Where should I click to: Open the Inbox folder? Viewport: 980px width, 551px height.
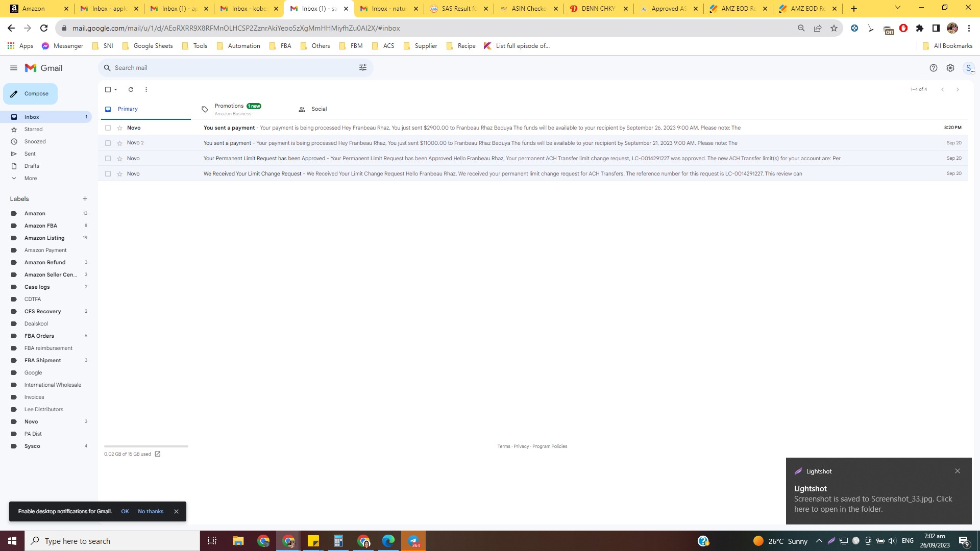pyautogui.click(x=46, y=117)
